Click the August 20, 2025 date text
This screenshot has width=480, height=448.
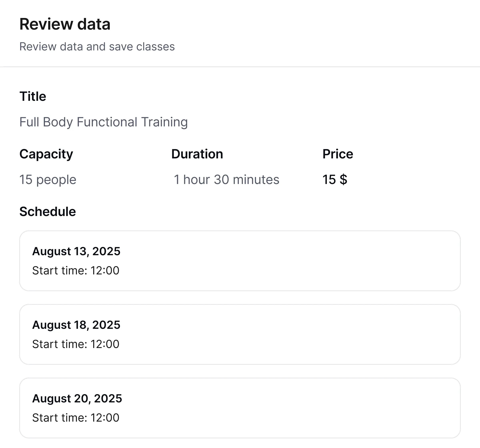(77, 399)
